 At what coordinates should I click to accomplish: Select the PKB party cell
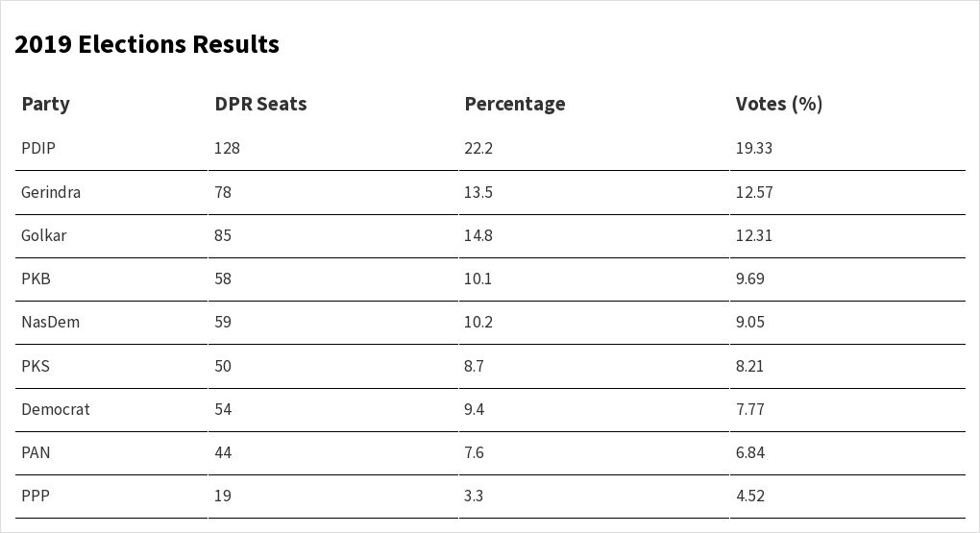36,279
